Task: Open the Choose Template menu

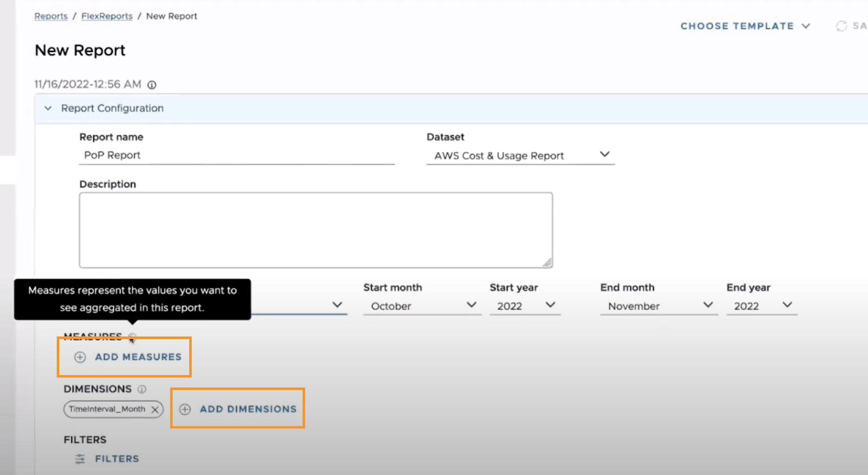Action: (745, 26)
